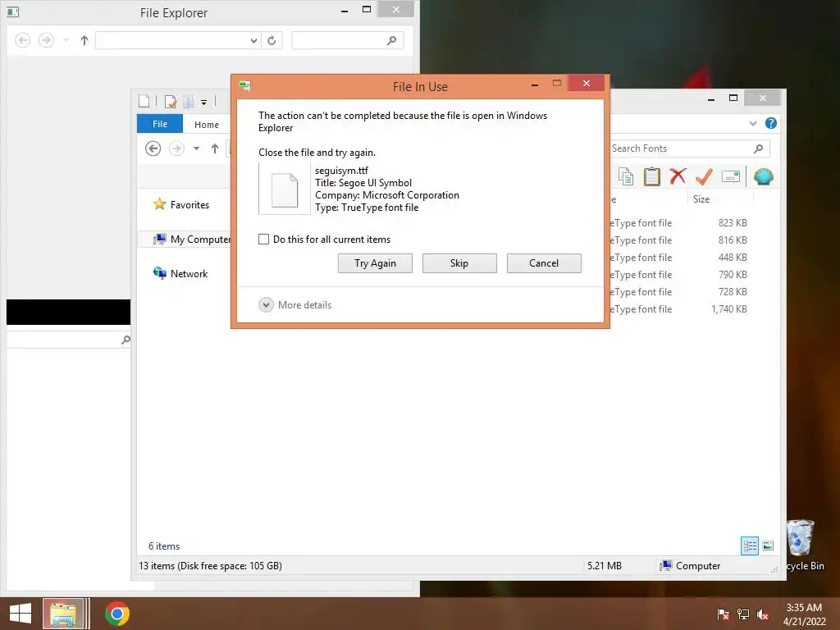Screen dimensions: 840x630
Task: Click magnifier icon in Search Fonts box
Action: [758, 148]
